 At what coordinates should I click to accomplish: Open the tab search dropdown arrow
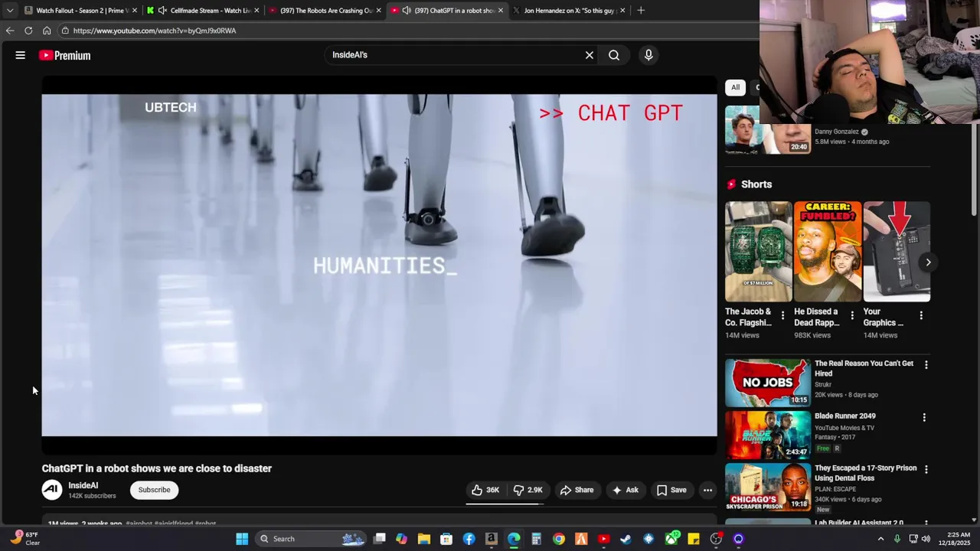10,11
